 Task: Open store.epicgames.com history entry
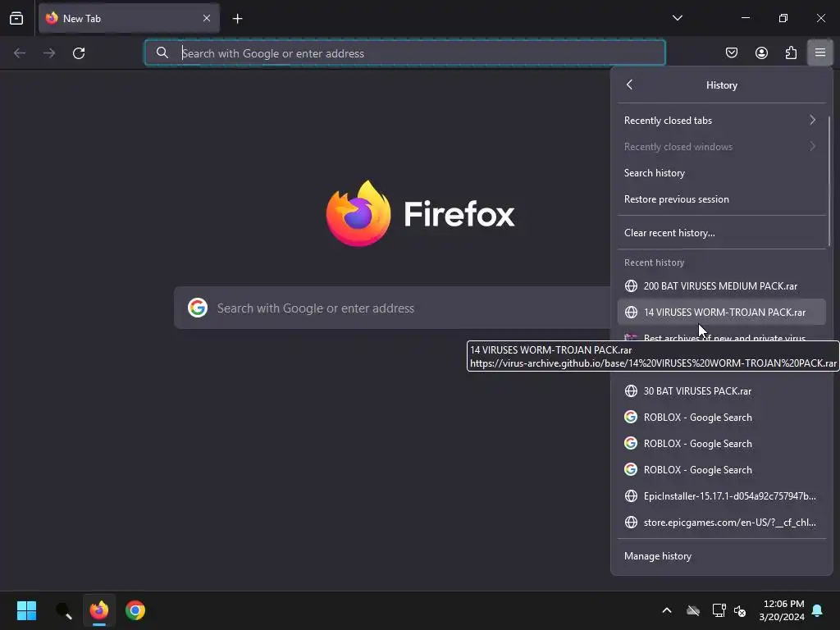point(721,522)
